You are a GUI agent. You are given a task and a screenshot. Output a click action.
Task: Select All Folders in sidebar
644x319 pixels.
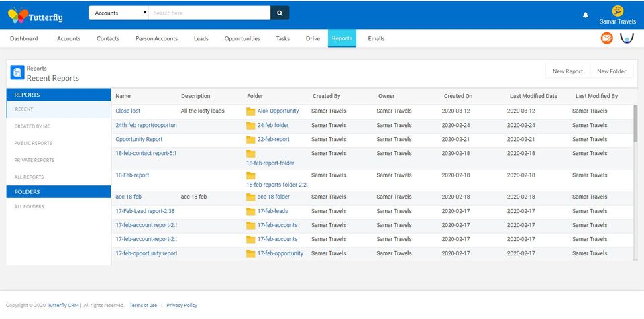(29, 206)
